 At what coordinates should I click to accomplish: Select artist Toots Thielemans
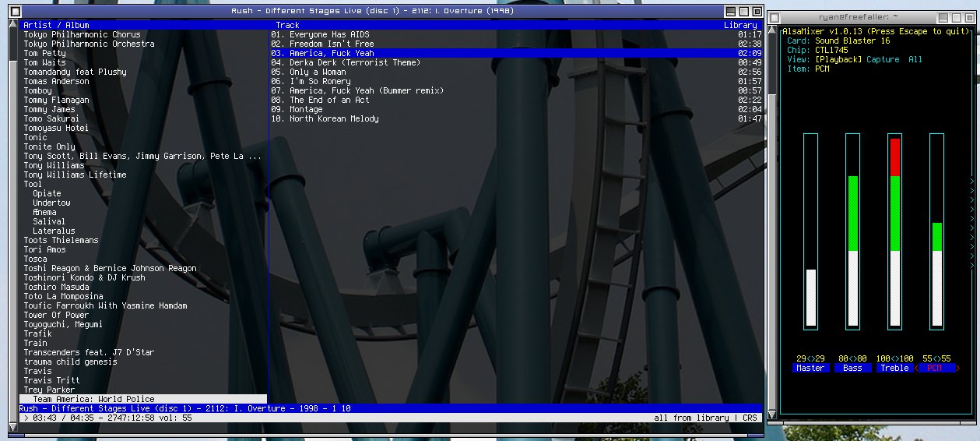61,240
